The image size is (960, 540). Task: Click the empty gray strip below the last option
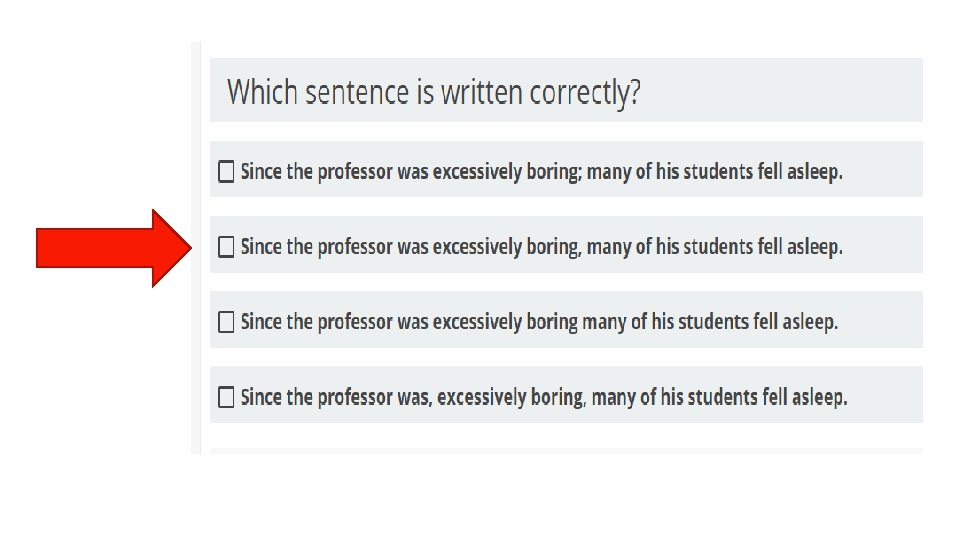click(x=566, y=451)
